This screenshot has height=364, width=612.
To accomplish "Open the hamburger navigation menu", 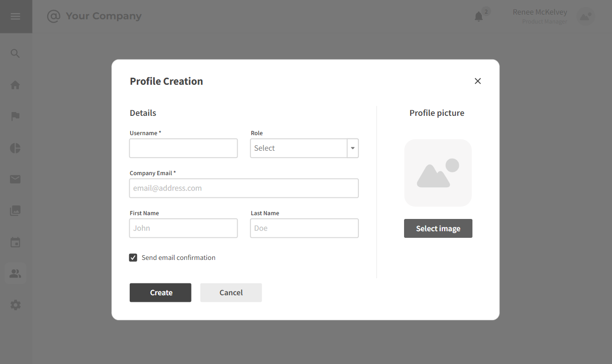I will pos(16,16).
